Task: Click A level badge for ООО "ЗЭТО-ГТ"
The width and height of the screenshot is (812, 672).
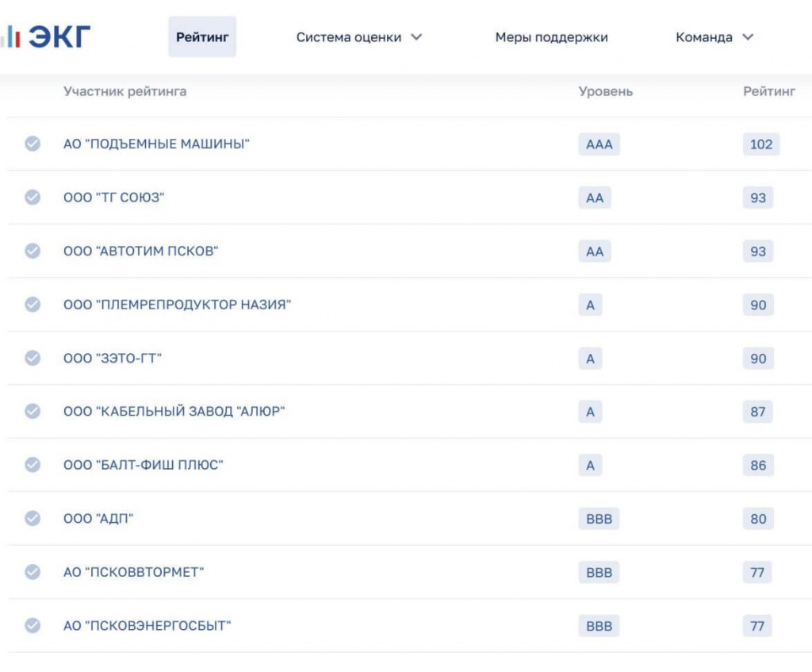Action: [590, 359]
